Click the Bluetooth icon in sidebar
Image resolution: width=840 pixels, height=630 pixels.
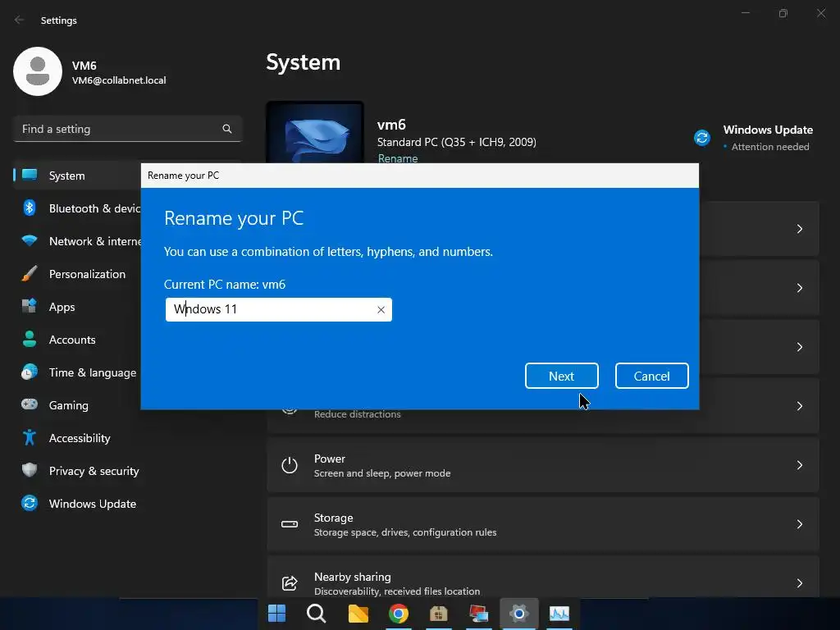(x=30, y=208)
